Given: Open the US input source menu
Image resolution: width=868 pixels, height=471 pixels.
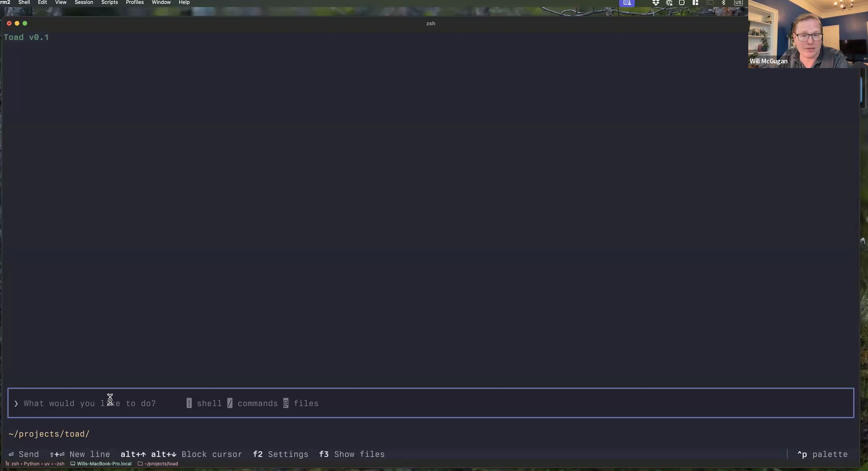Looking at the screenshot, I should [x=738, y=3].
